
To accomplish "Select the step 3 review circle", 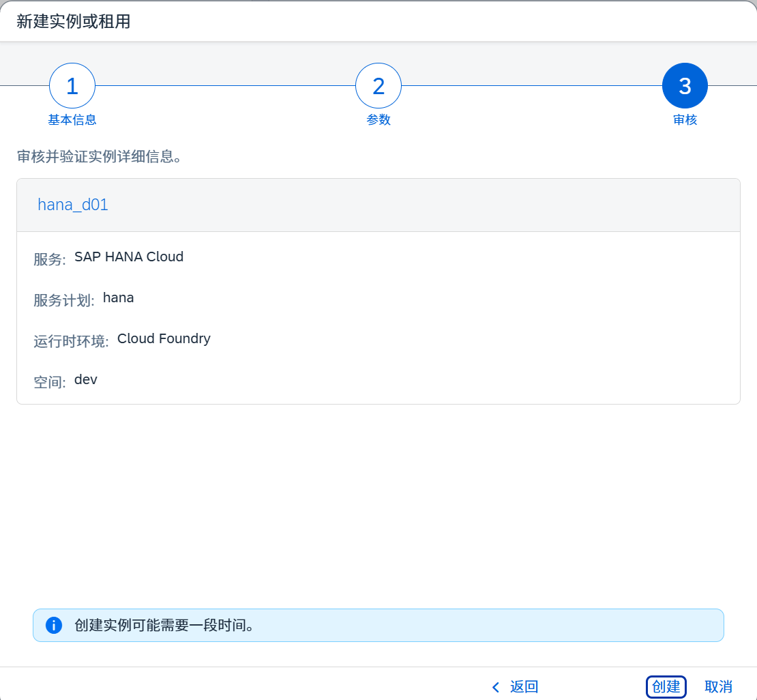I will coord(685,86).
